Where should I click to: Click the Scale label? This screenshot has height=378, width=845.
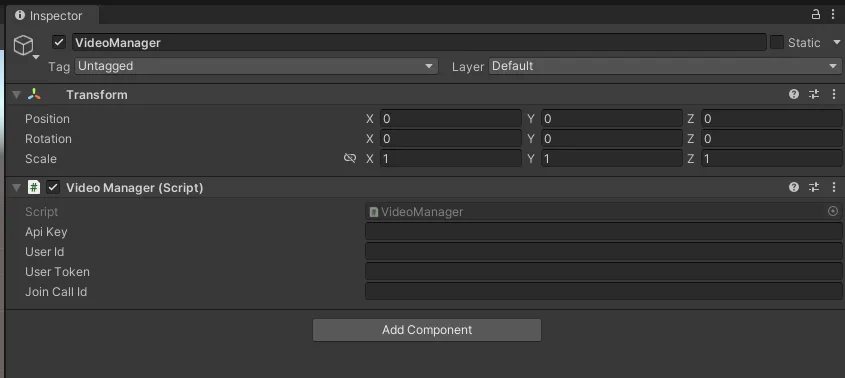(40, 159)
